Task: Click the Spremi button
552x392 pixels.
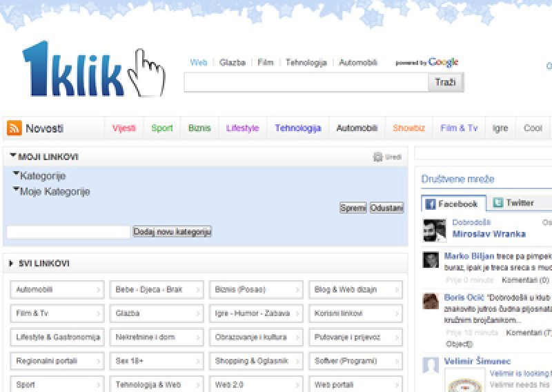Action: pos(353,208)
